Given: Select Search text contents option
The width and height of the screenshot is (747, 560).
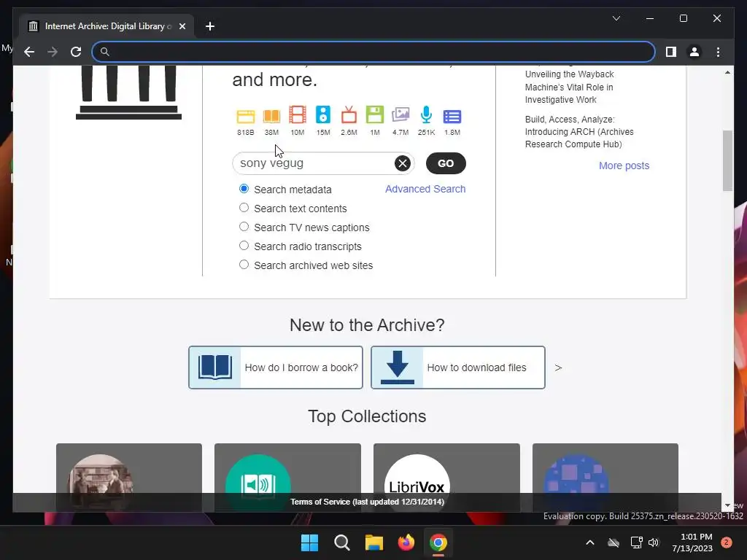Looking at the screenshot, I should pyautogui.click(x=244, y=208).
